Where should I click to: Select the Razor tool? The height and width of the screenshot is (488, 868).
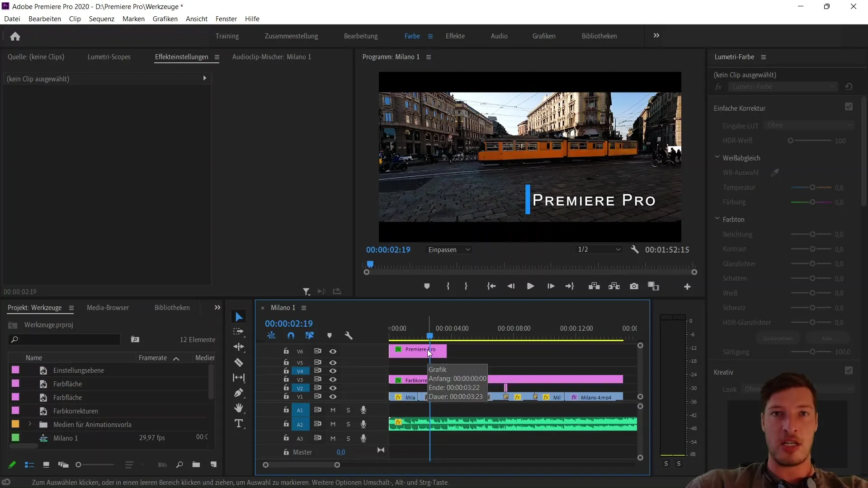click(x=239, y=362)
